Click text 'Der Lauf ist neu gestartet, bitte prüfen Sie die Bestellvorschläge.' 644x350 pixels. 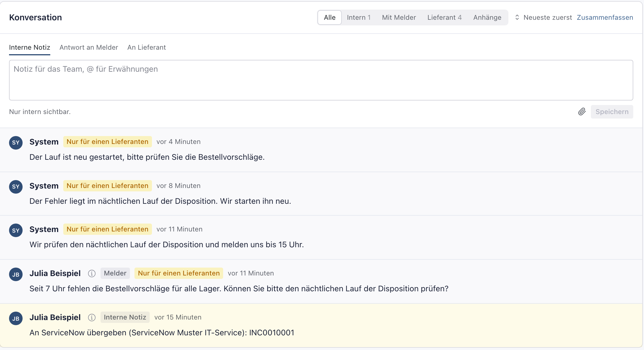(x=147, y=157)
